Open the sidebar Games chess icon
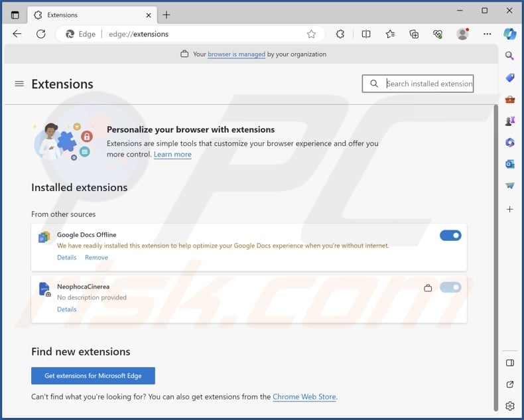This screenshot has width=524, height=420. pos(509,121)
